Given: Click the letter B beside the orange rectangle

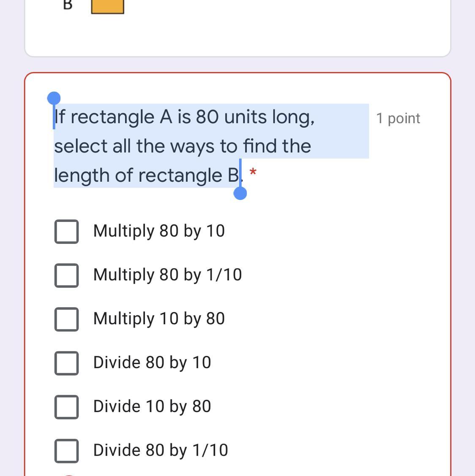Looking at the screenshot, I should 68,5.
